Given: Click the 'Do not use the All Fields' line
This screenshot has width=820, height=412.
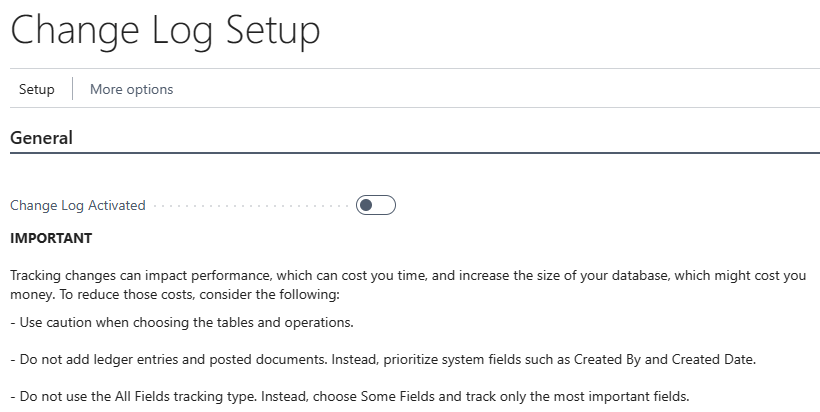Looking at the screenshot, I should (x=350, y=396).
